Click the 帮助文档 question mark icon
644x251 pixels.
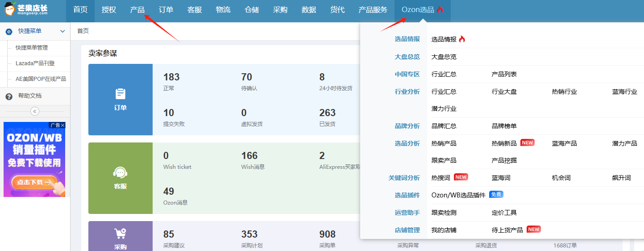coord(8,96)
